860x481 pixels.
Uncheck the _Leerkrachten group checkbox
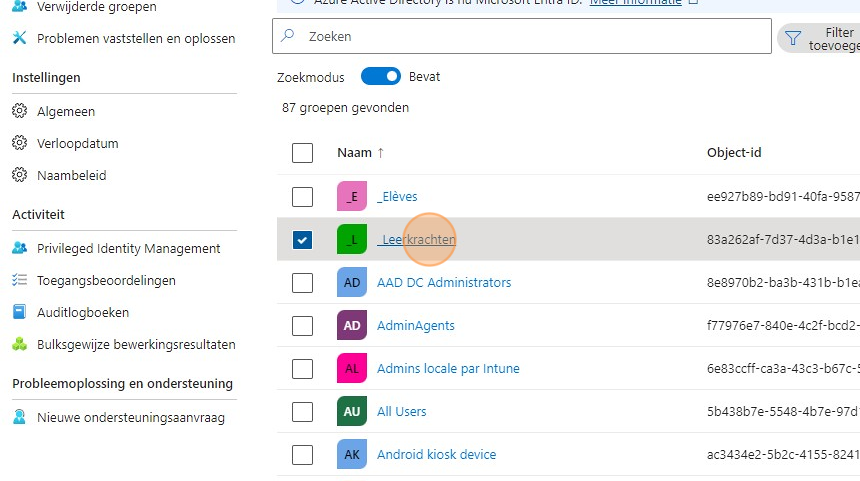coord(302,240)
